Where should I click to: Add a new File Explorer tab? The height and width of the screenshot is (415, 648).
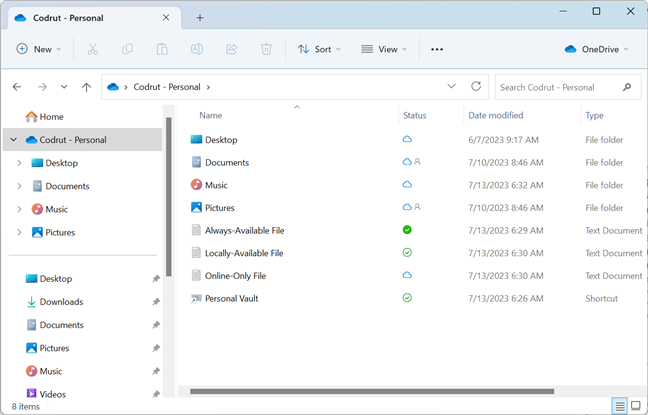click(x=200, y=18)
